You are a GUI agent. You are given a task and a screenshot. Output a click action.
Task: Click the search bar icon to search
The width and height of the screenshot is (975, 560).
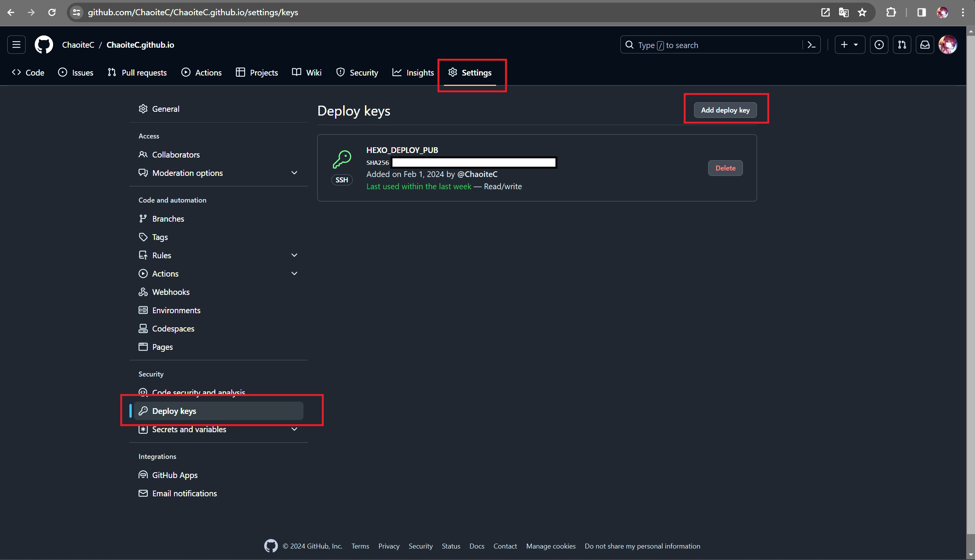pyautogui.click(x=630, y=45)
